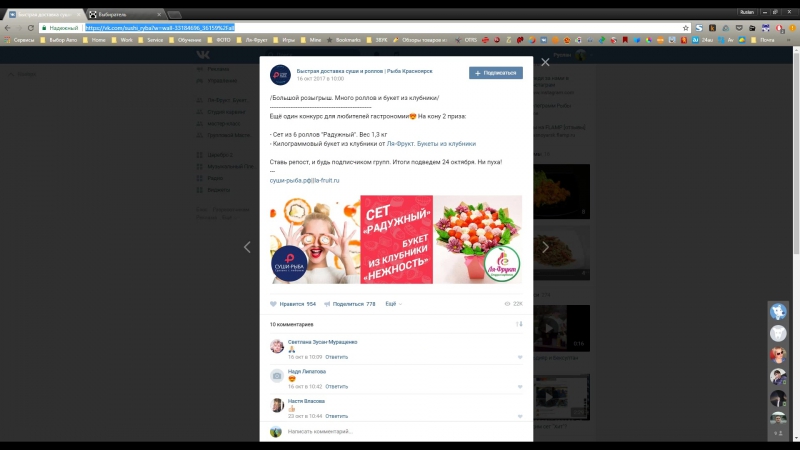Open the Mine bookmarks folder

click(312, 40)
